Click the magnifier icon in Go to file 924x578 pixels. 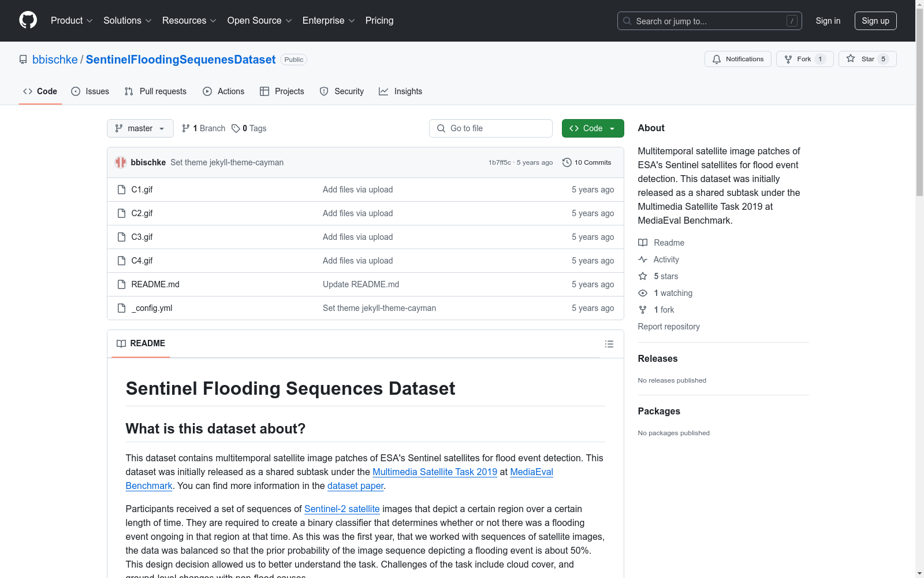point(441,128)
